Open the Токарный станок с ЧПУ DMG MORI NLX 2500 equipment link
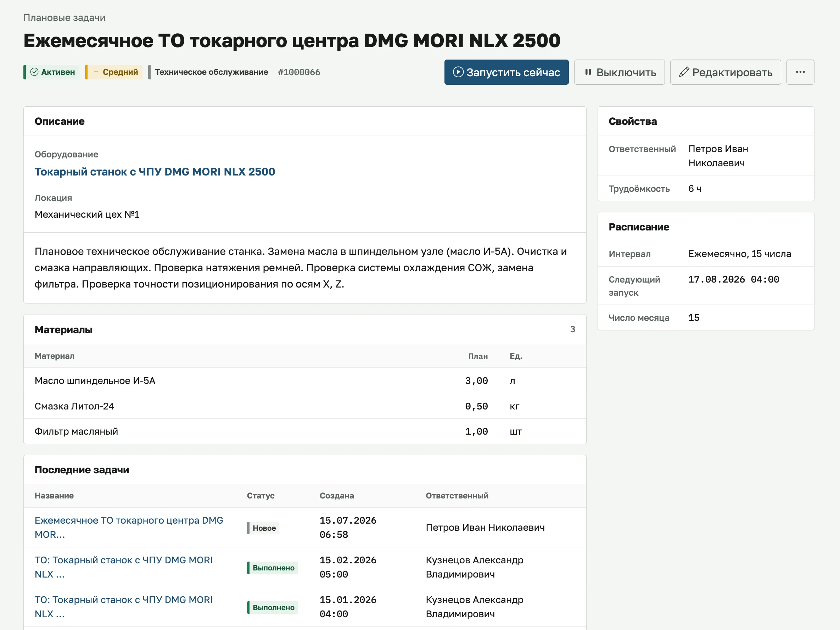 155,172
